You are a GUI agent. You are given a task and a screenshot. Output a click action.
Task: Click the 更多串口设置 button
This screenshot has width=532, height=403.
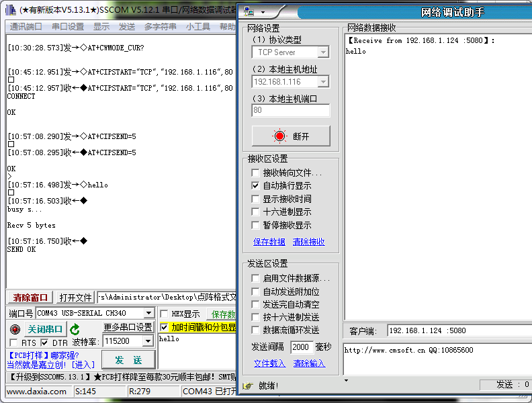coord(128,327)
